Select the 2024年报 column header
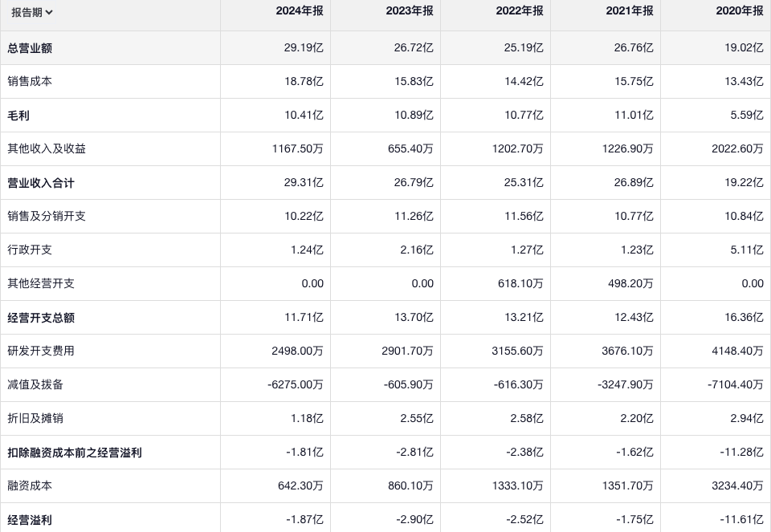 (299, 11)
